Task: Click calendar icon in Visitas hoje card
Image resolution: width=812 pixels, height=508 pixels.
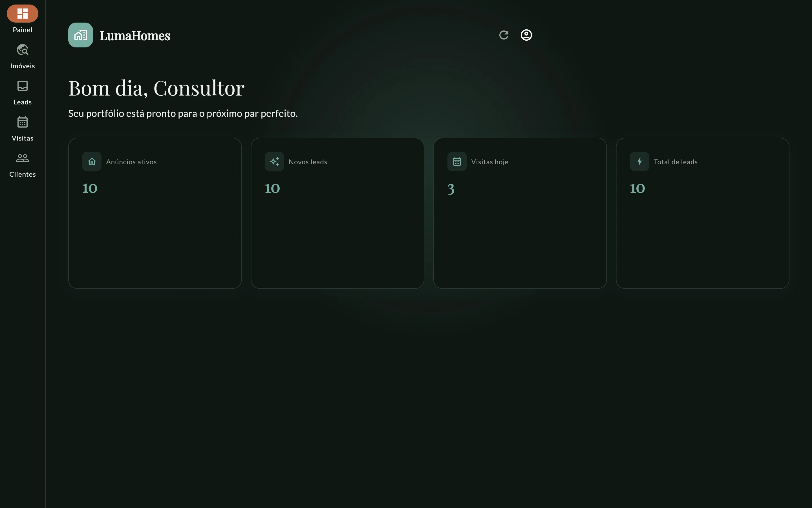Action: pos(457,162)
